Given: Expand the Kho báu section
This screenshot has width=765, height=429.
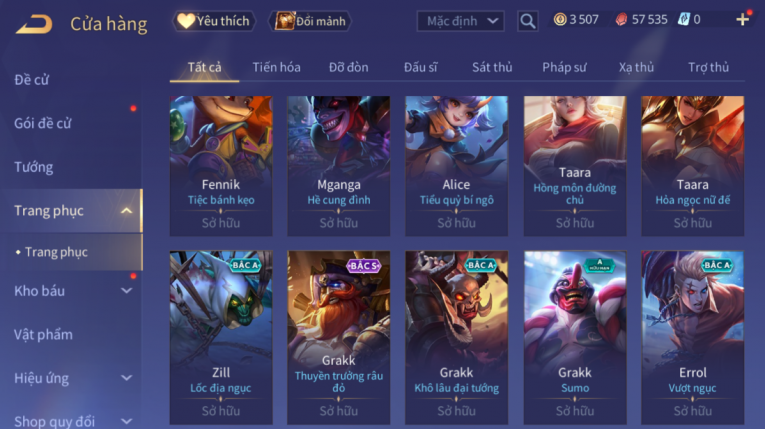Looking at the screenshot, I should pos(126,291).
